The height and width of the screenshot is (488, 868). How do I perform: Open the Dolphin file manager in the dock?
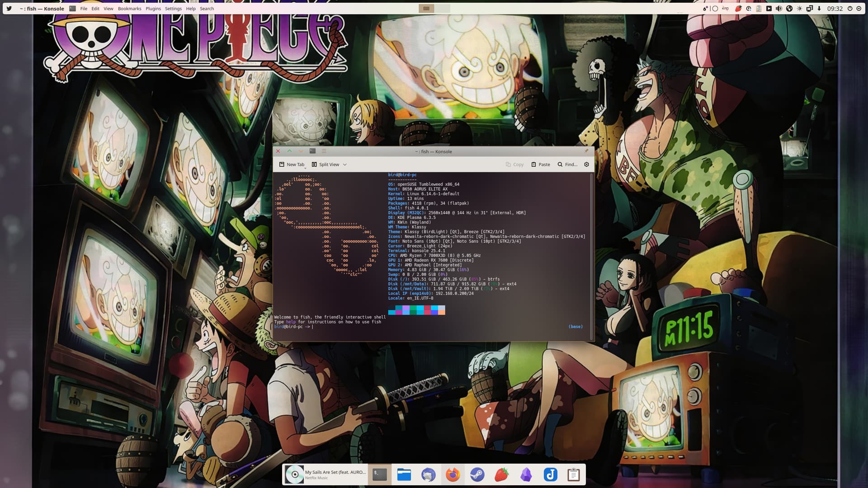404,474
